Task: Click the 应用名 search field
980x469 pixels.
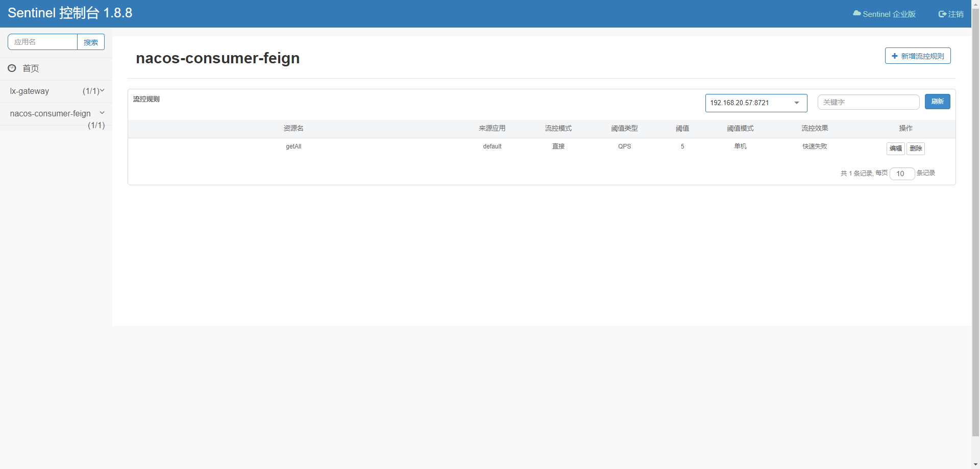Action: click(43, 42)
